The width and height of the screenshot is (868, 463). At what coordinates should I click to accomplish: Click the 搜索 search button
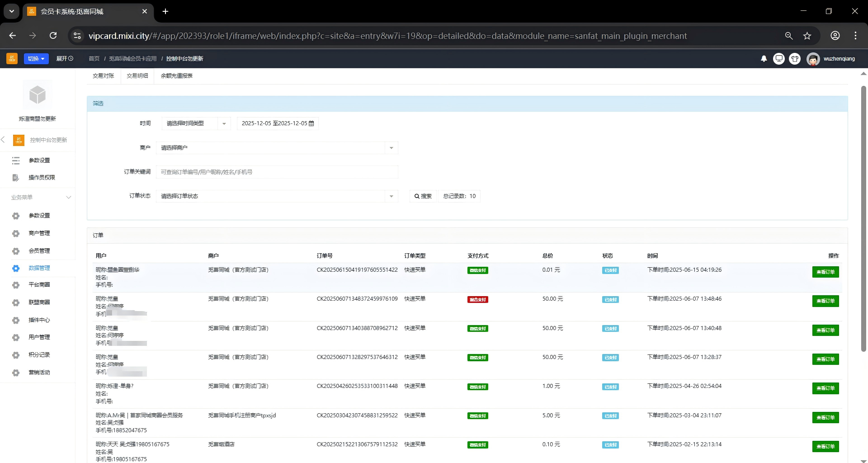point(423,196)
